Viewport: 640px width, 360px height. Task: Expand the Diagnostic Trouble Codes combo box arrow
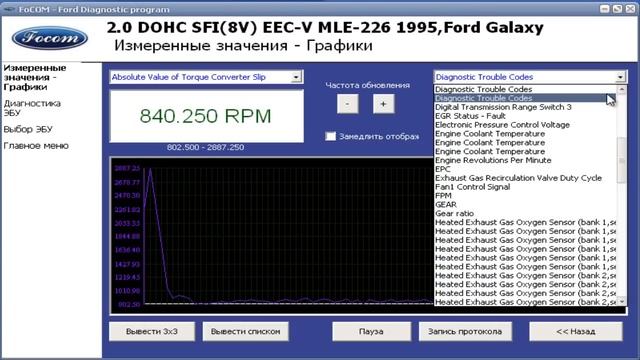point(620,77)
